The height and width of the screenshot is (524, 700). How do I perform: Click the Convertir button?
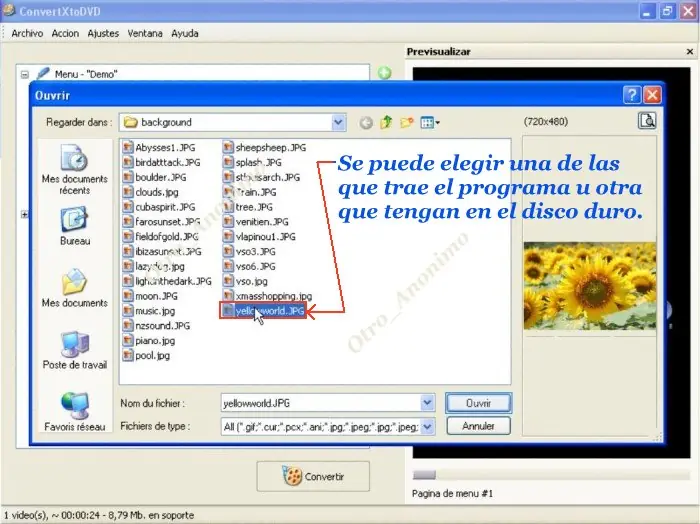(313, 477)
